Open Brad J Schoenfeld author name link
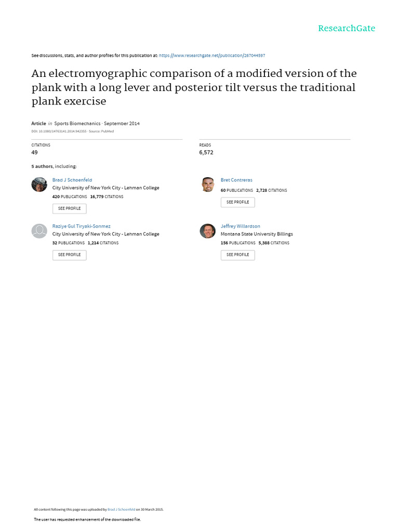 click(72, 180)
